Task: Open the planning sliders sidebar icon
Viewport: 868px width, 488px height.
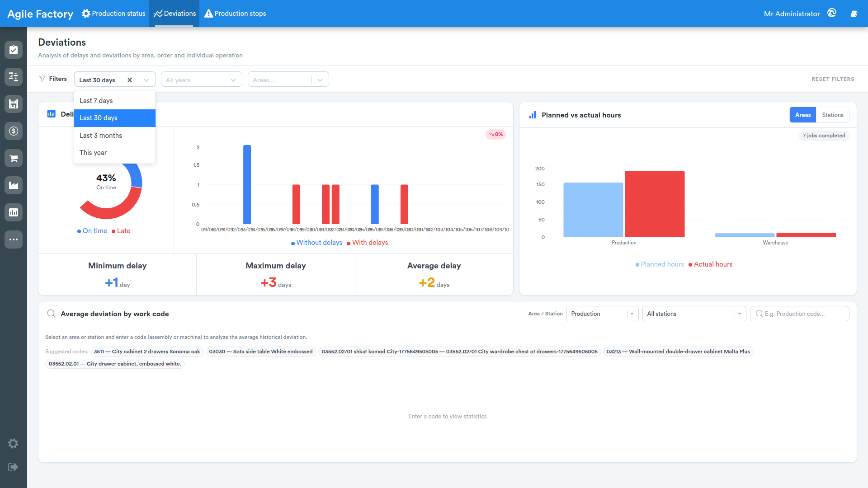Action: click(x=14, y=77)
